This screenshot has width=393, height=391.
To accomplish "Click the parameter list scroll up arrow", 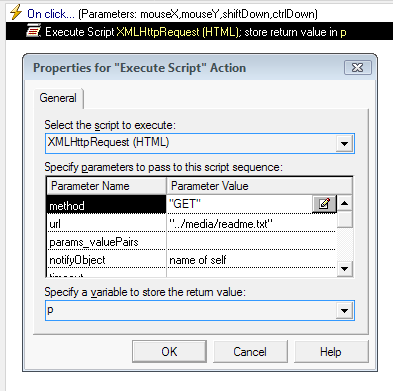I will pos(345,203).
